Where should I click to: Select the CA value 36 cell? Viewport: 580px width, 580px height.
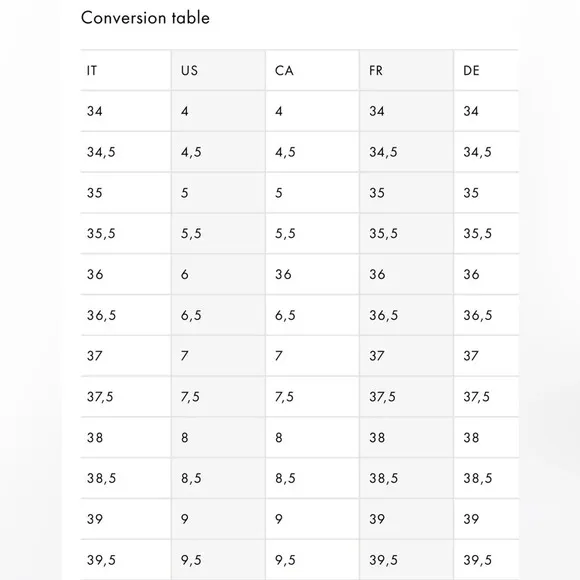tap(312, 274)
